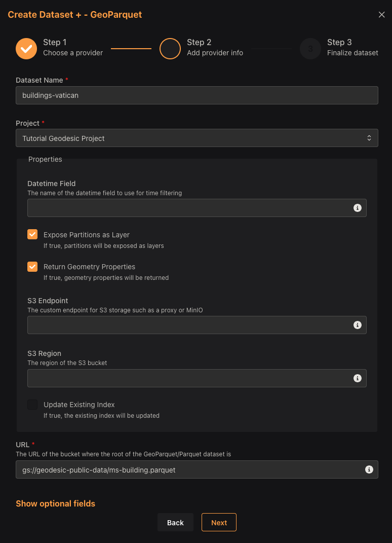
Task: Enable Update Existing Index checkbox
Action: 32,405
